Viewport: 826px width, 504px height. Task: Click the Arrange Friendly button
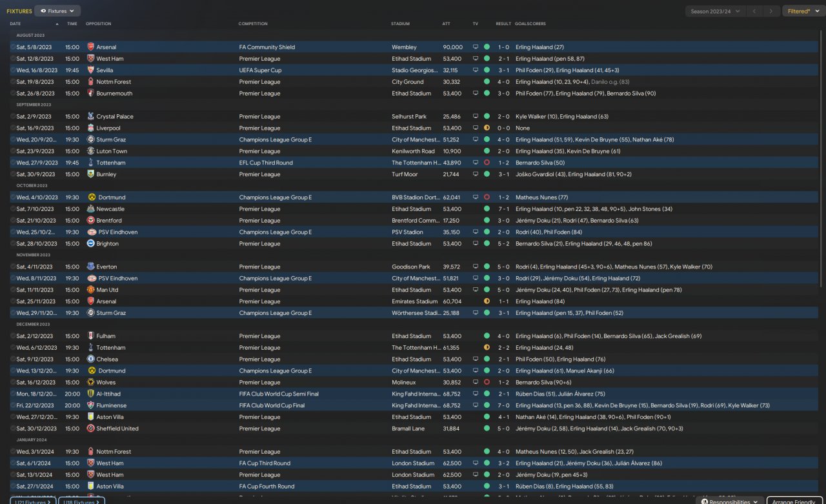[x=794, y=501]
